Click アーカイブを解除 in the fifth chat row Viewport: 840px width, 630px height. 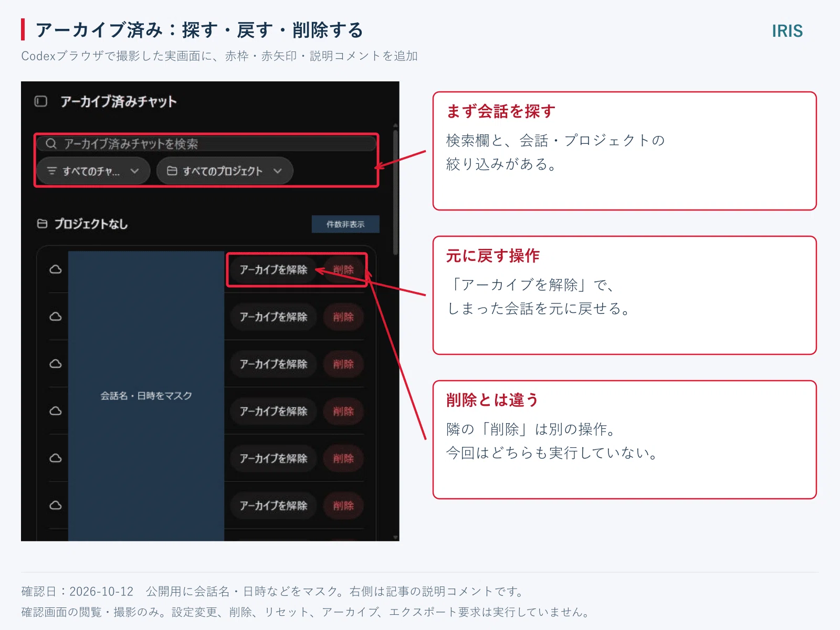pos(274,458)
